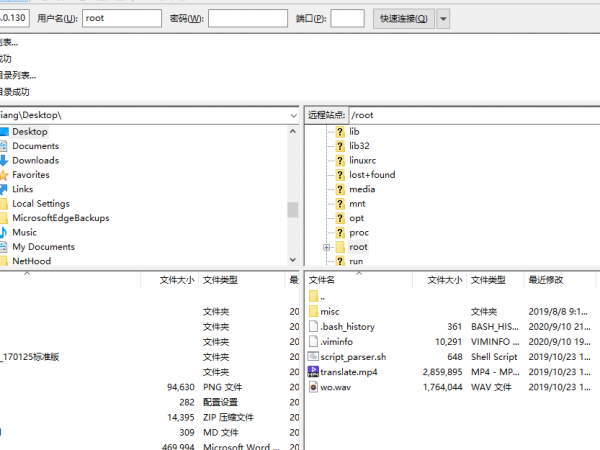Click the .viminfo file icon
Screen dimensions: 600x450
click(313, 341)
